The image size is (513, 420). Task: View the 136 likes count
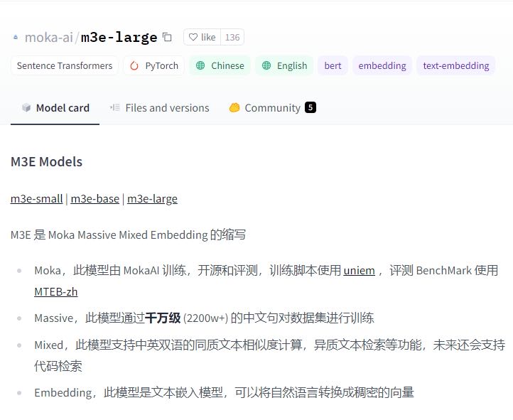point(232,37)
